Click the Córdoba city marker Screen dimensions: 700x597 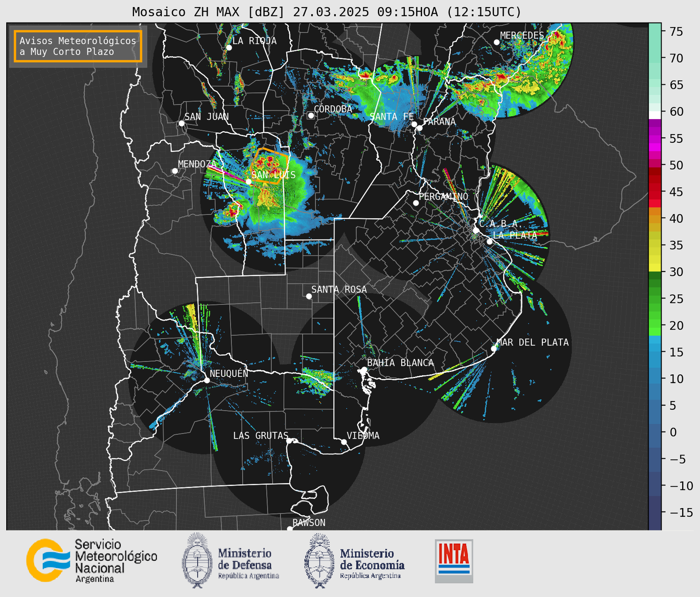pyautogui.click(x=311, y=115)
